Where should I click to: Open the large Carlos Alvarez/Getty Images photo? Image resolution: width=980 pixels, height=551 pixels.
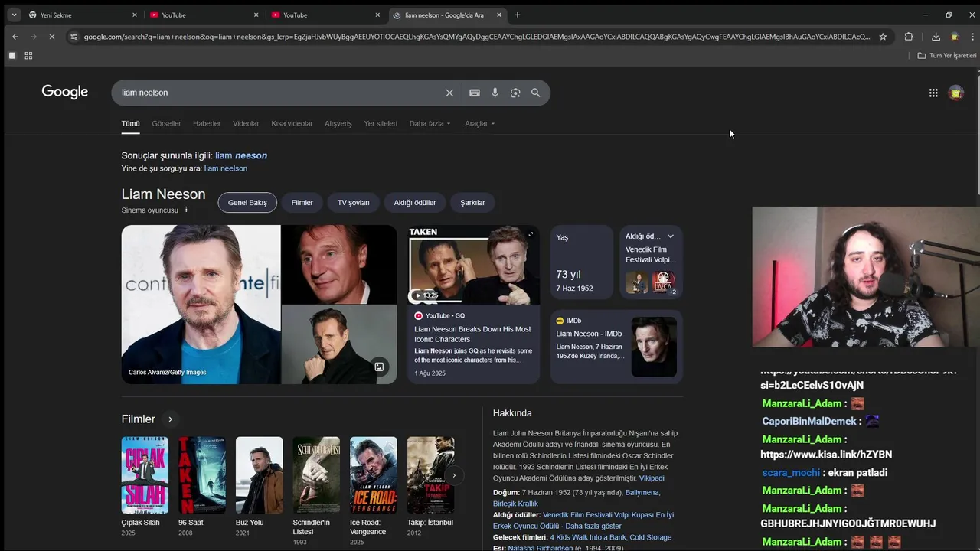pyautogui.click(x=201, y=305)
